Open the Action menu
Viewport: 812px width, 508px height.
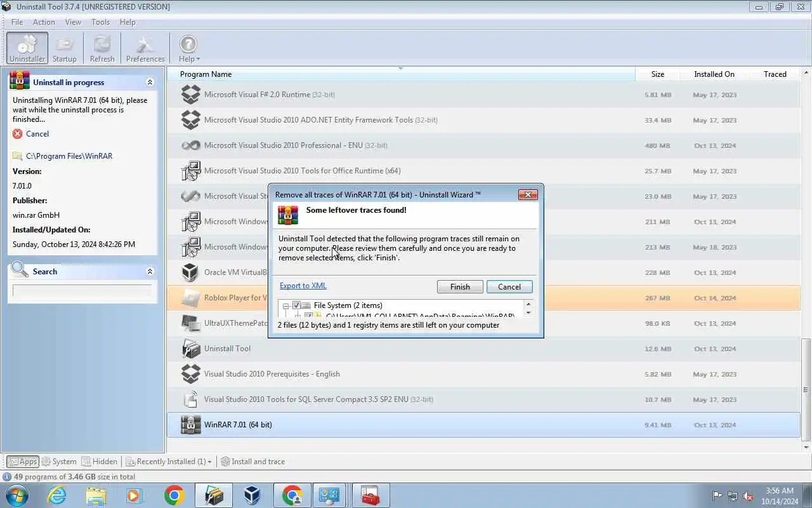[x=44, y=22]
